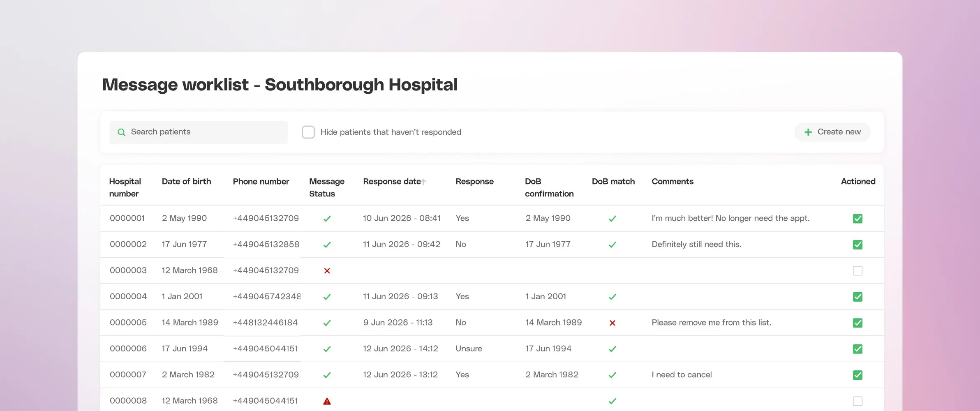Sort by Hospital number column header

[125, 187]
